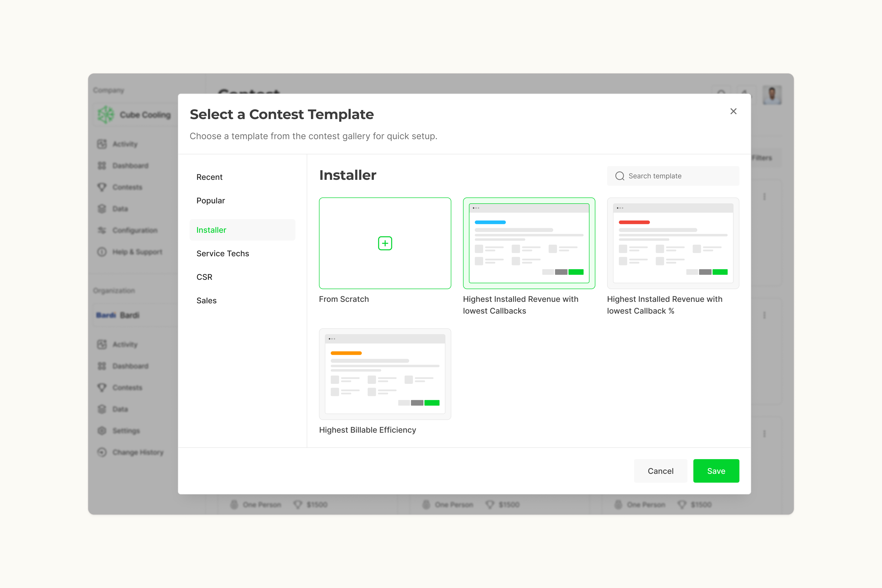Click the From Scratch label

pos(344,299)
